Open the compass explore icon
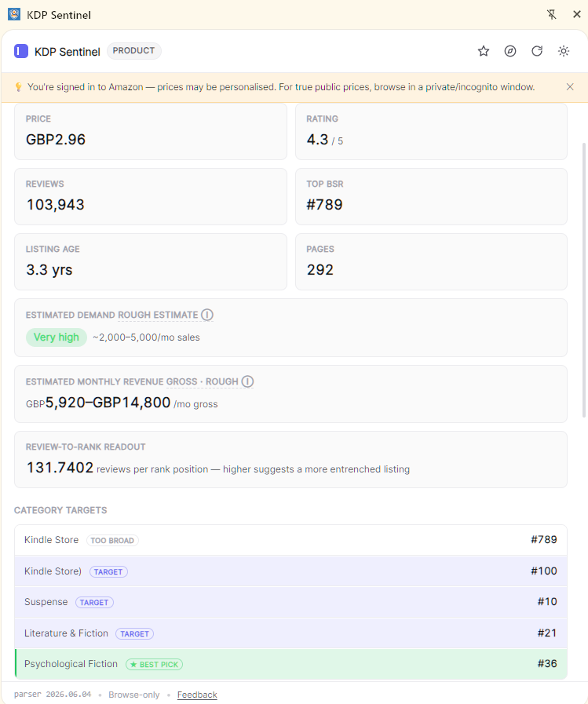 tap(509, 51)
